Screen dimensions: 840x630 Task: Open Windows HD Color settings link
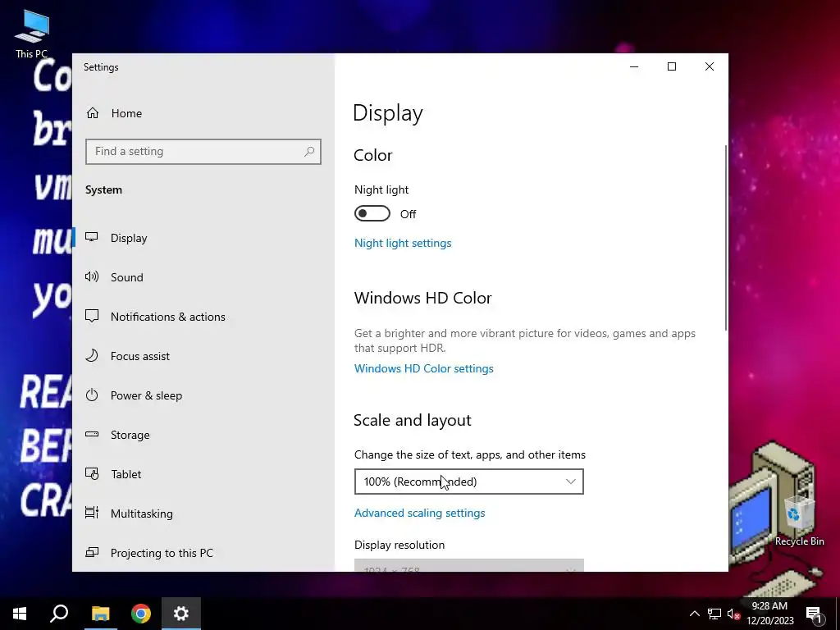coord(424,368)
